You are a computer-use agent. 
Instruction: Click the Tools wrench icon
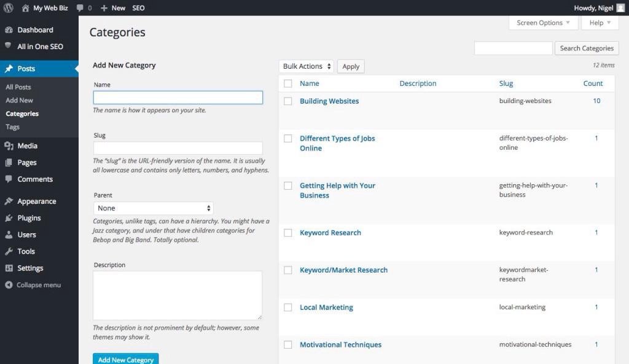[9, 251]
